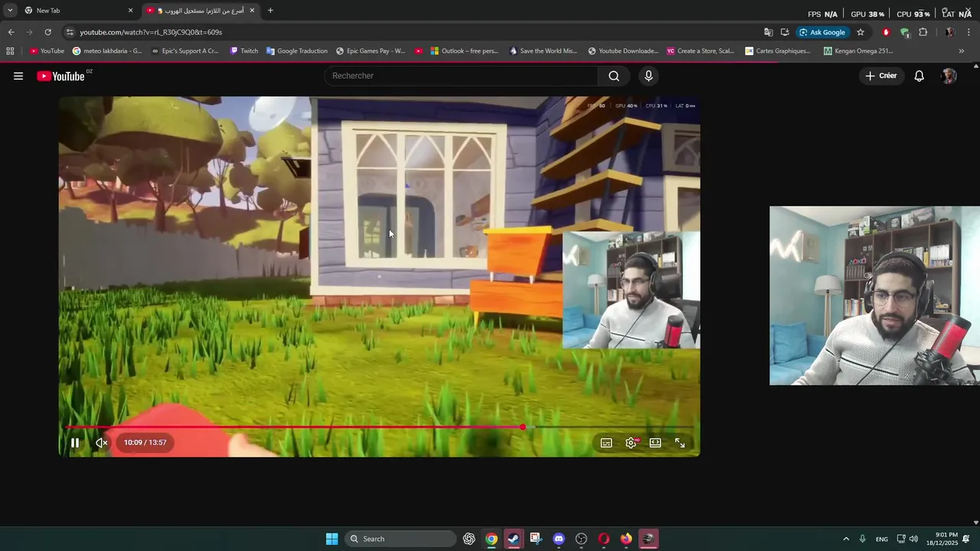Click the Créer button
Image resolution: width=980 pixels, height=551 pixels.
[x=881, y=76]
